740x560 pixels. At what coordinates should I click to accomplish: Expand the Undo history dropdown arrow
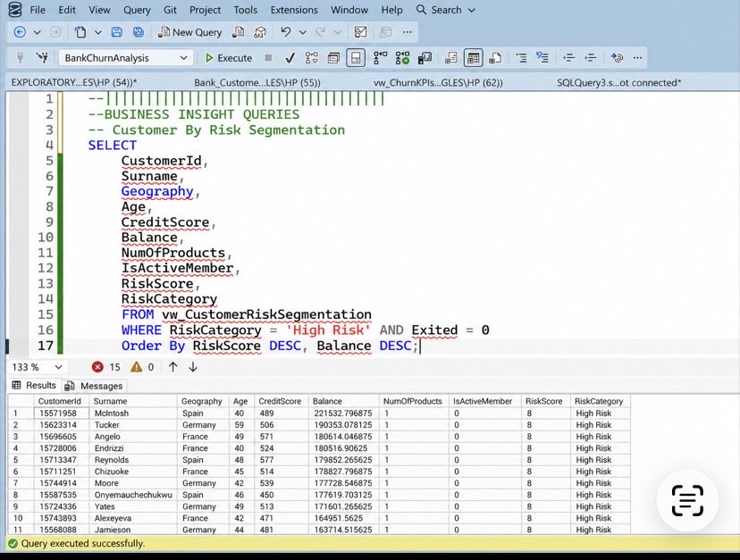point(303,32)
